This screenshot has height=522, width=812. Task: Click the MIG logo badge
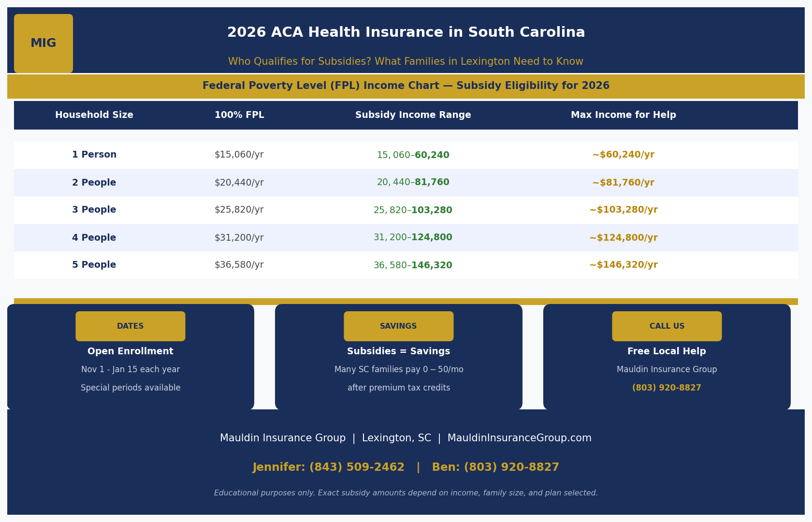click(43, 43)
